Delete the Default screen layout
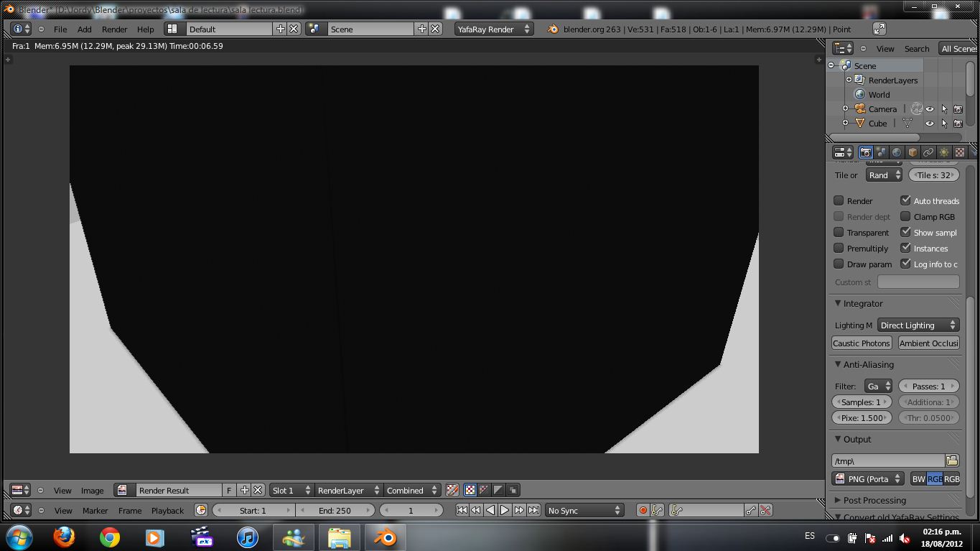The image size is (980, 551). pos(294,29)
